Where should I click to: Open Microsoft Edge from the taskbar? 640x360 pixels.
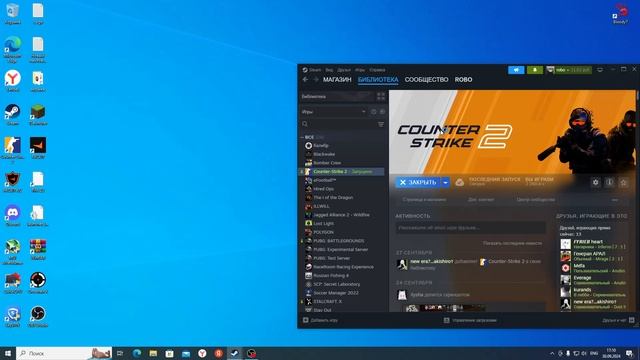(137, 353)
